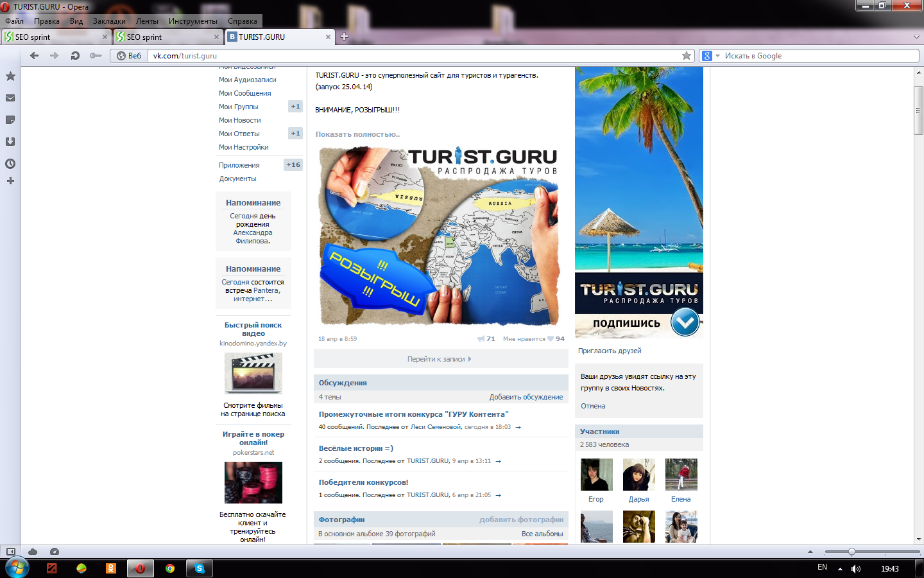Open the Skype taskbar icon
Viewport: 924px width, 578px height.
click(x=200, y=568)
